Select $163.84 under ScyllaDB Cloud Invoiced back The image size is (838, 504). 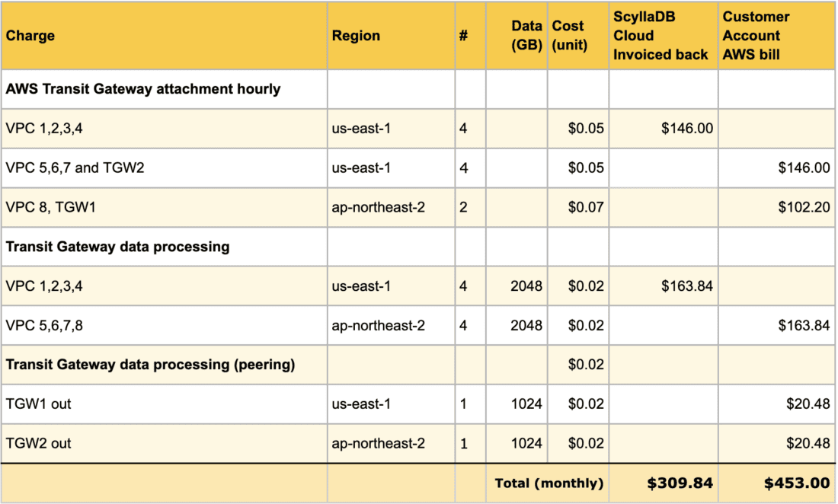664,286
